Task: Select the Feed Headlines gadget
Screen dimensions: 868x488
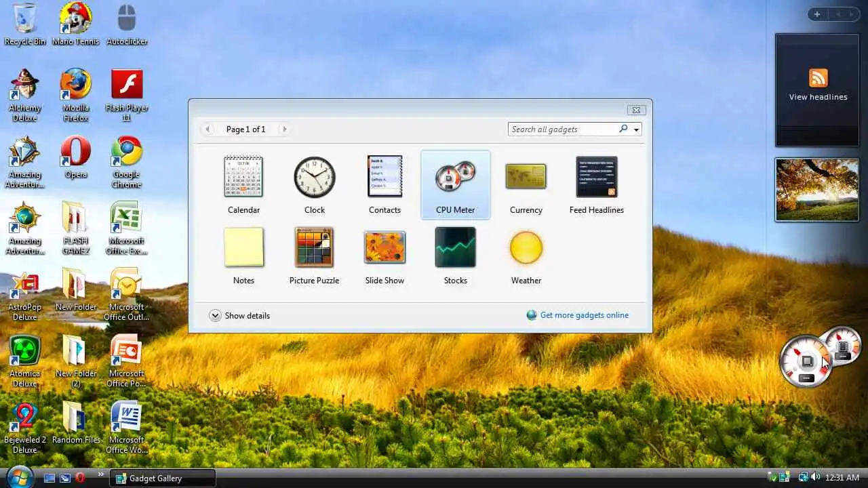Action: [596, 185]
